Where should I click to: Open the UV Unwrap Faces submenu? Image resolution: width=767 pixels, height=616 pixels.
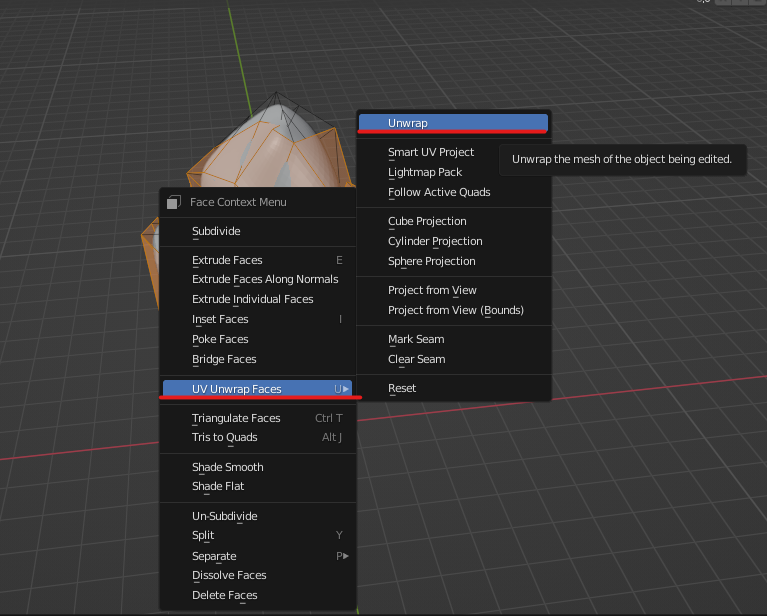click(x=257, y=389)
